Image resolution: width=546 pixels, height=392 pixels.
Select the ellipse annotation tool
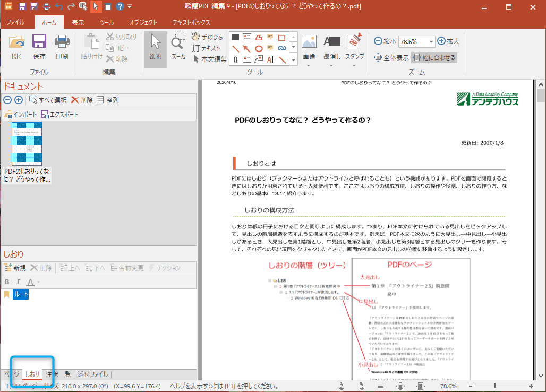click(x=259, y=48)
